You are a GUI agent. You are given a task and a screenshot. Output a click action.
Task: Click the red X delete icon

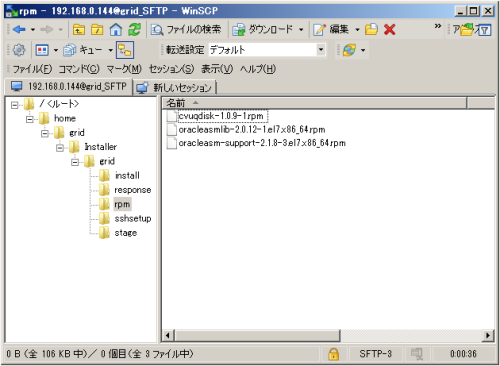pos(389,30)
